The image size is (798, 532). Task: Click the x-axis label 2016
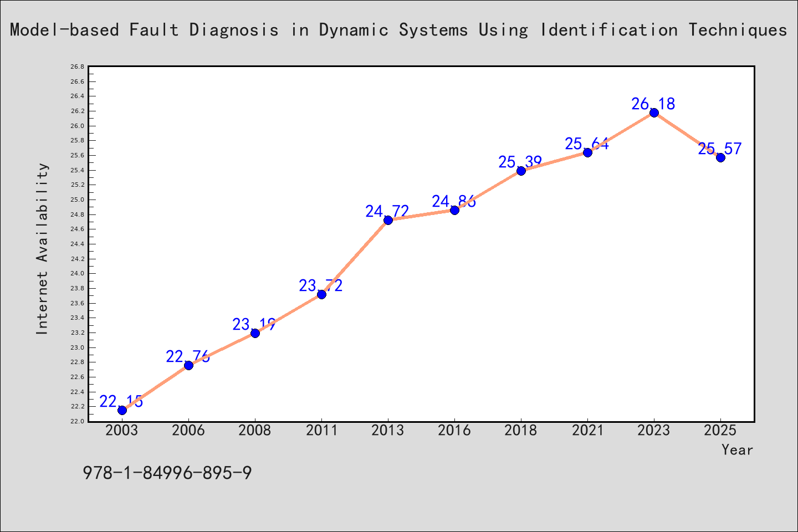pos(454,431)
